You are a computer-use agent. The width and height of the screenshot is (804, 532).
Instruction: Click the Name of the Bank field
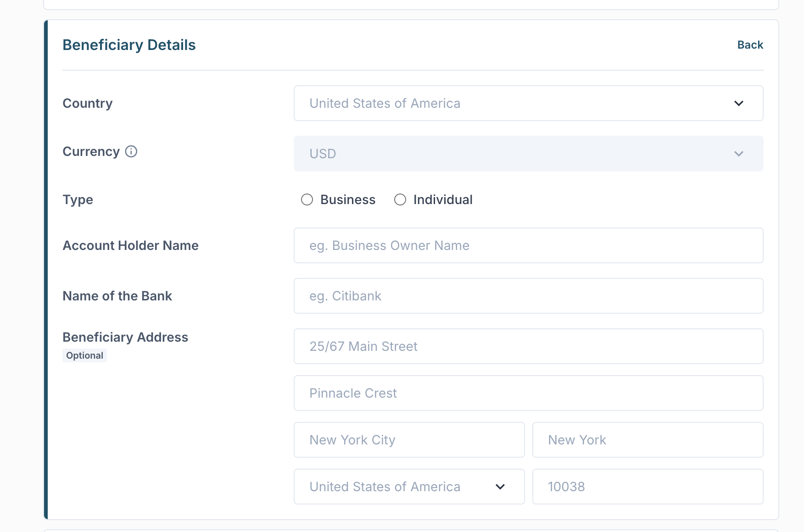(529, 296)
